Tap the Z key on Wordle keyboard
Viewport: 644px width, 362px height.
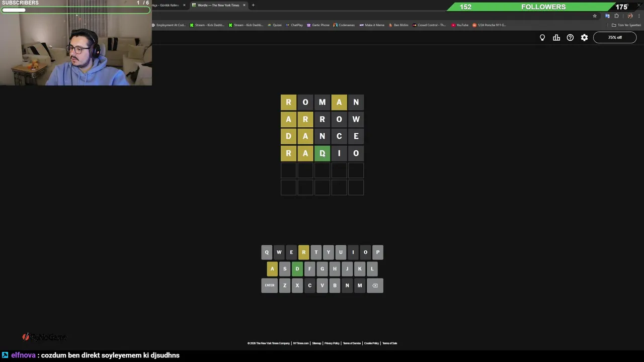(285, 286)
